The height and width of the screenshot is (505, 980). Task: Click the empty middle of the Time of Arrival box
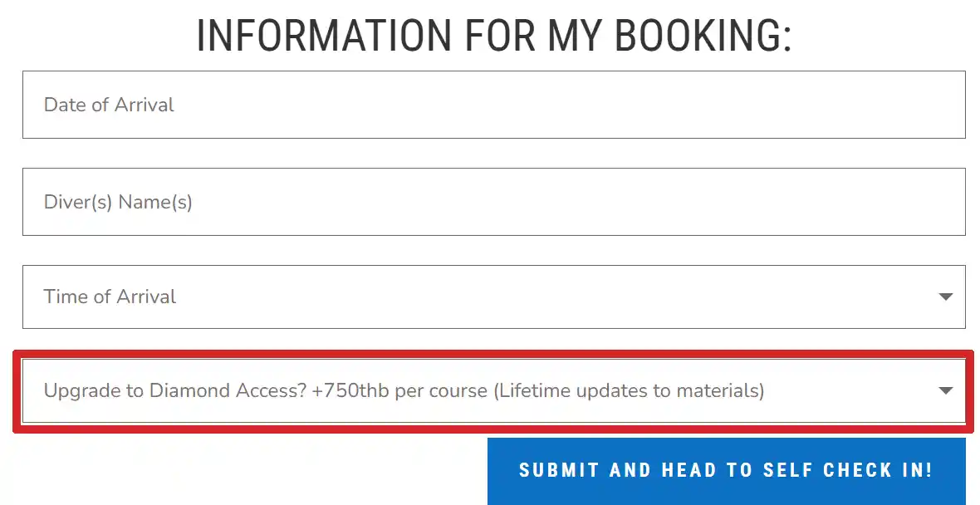540,297
